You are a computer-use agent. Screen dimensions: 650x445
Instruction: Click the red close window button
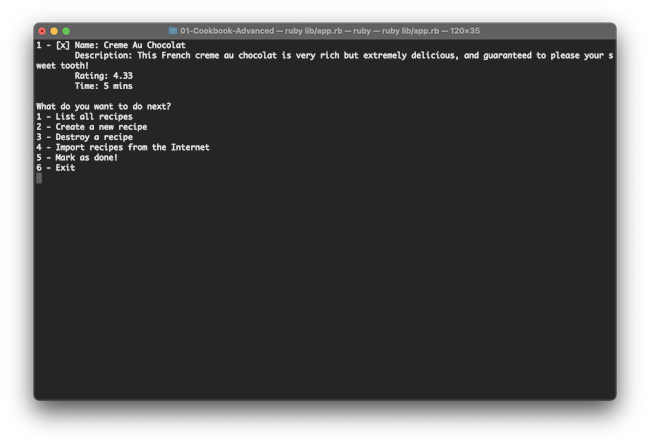42,31
